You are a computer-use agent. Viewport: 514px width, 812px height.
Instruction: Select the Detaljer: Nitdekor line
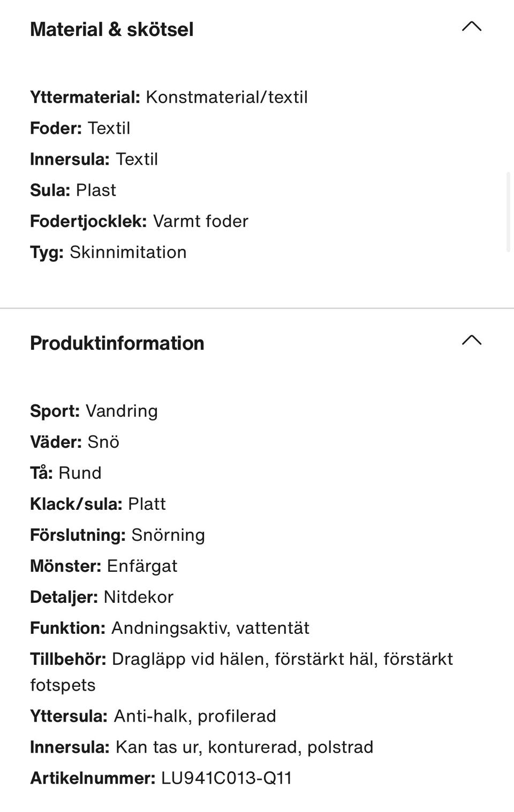click(102, 597)
